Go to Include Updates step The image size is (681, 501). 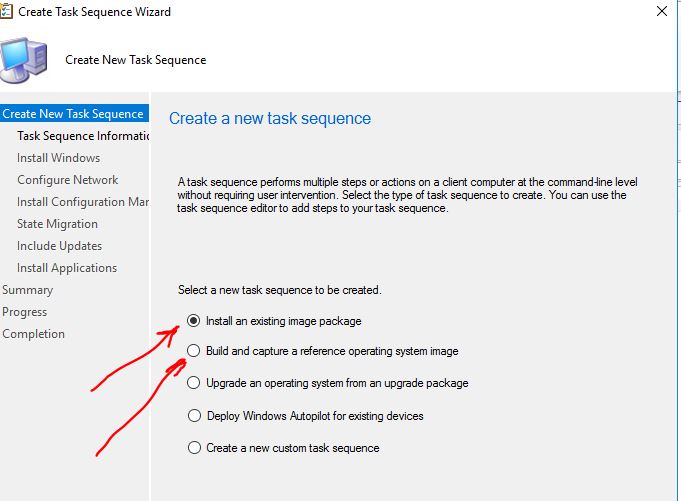[60, 246]
